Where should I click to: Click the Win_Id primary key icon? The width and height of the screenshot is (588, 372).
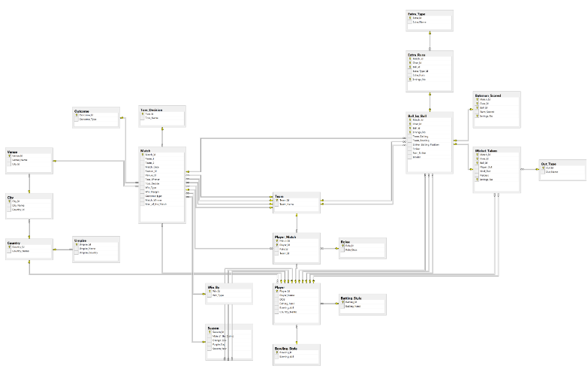[x=210, y=292]
